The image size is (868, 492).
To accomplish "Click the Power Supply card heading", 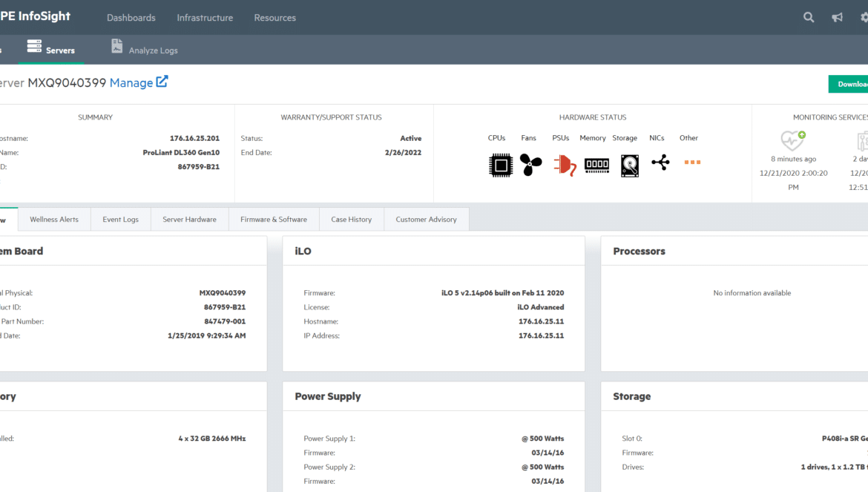I will [x=328, y=396].
